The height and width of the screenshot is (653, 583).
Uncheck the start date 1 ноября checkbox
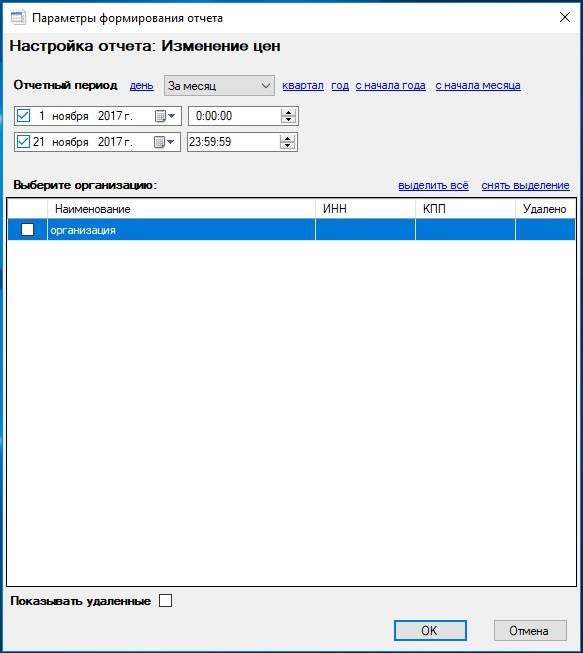23,116
